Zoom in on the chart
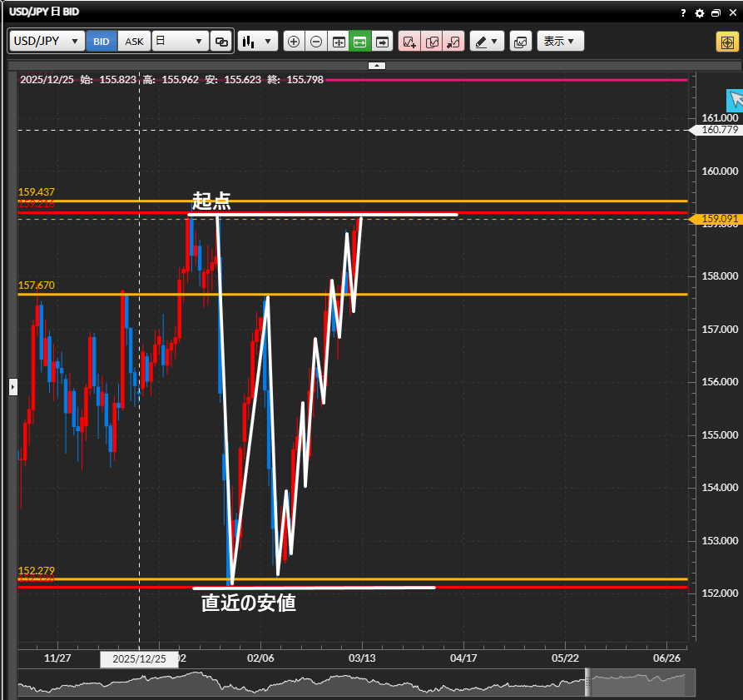The width and height of the screenshot is (743, 700). 293,41
